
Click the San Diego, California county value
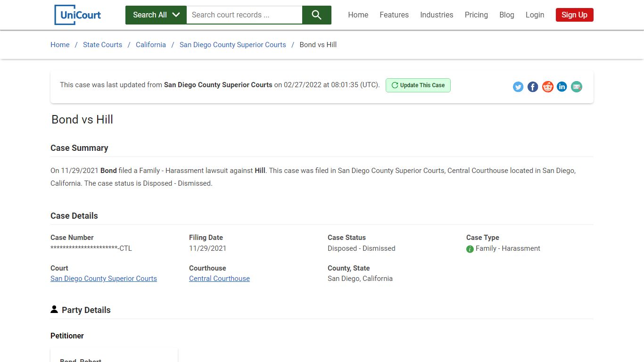(x=360, y=279)
